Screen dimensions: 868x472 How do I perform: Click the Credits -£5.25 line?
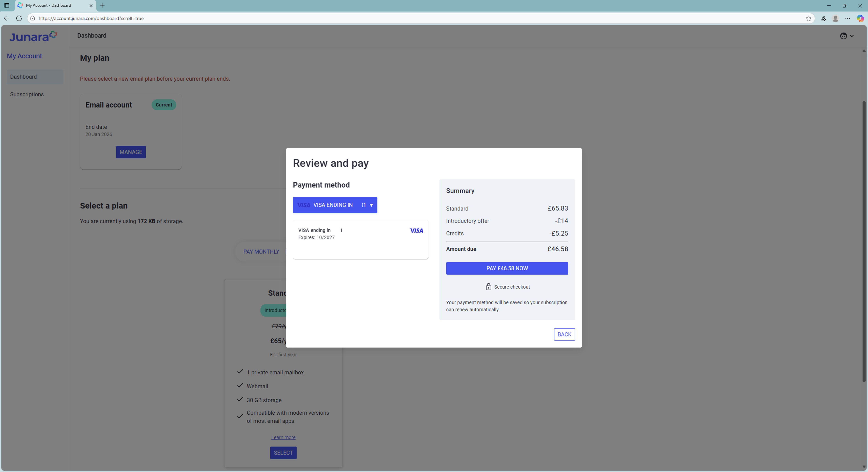point(507,234)
